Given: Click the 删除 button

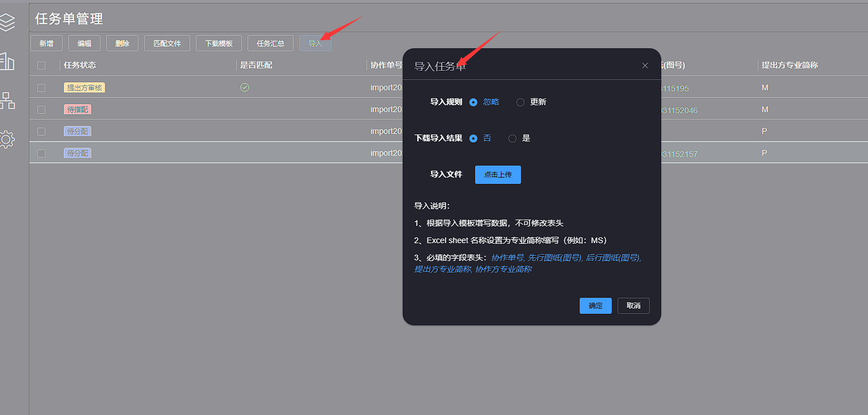Looking at the screenshot, I should pos(122,43).
